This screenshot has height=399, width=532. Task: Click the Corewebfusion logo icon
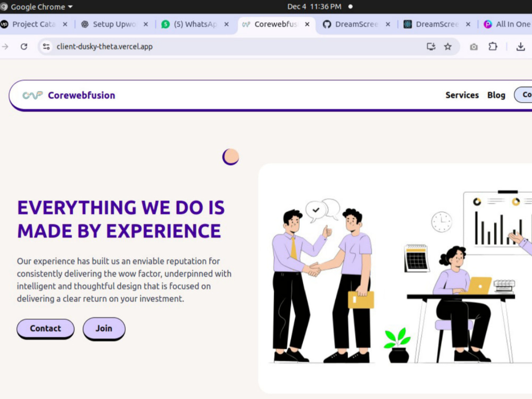click(32, 95)
